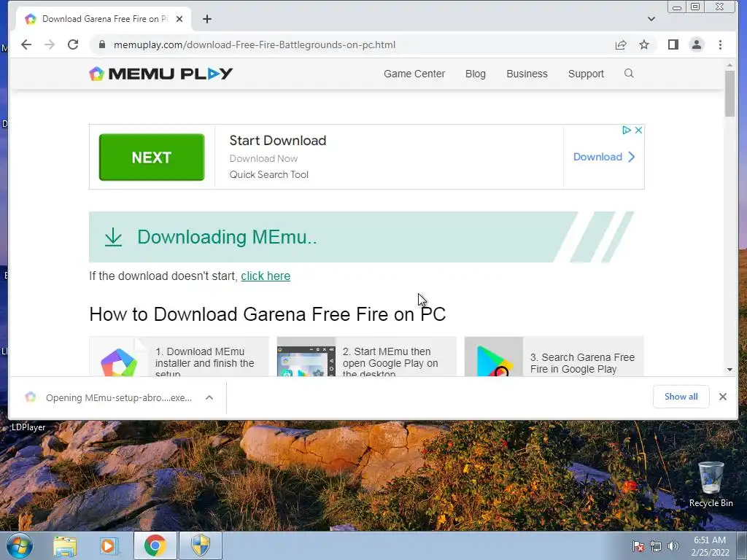Screen dimensions: 747x560
Task: Open Business menu item
Action: tap(527, 74)
